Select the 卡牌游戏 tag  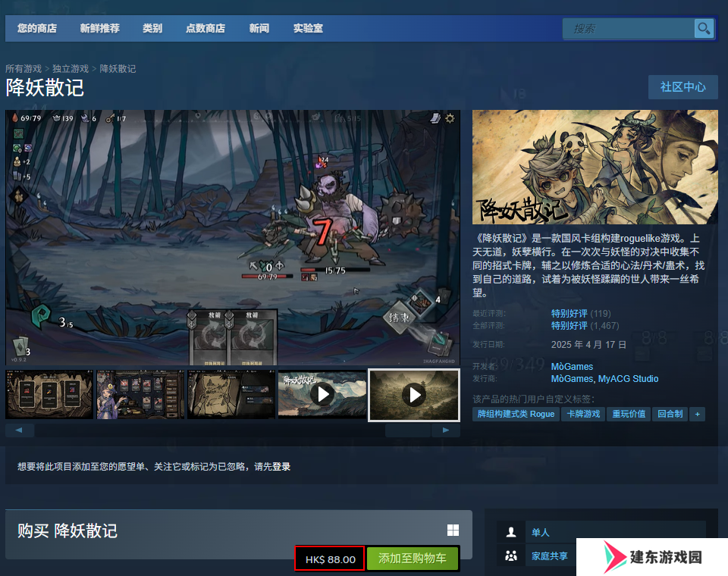pyautogui.click(x=583, y=414)
